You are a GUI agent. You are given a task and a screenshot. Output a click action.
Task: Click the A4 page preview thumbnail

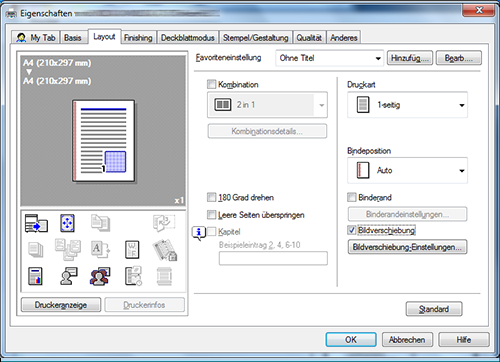click(104, 141)
